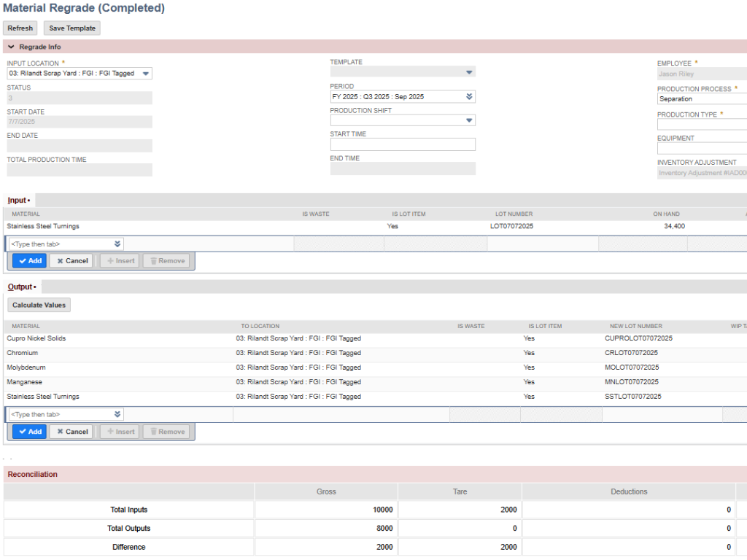Open the Input Location dropdown
Viewport: 747px width, 560px height.
pyautogui.click(x=144, y=73)
